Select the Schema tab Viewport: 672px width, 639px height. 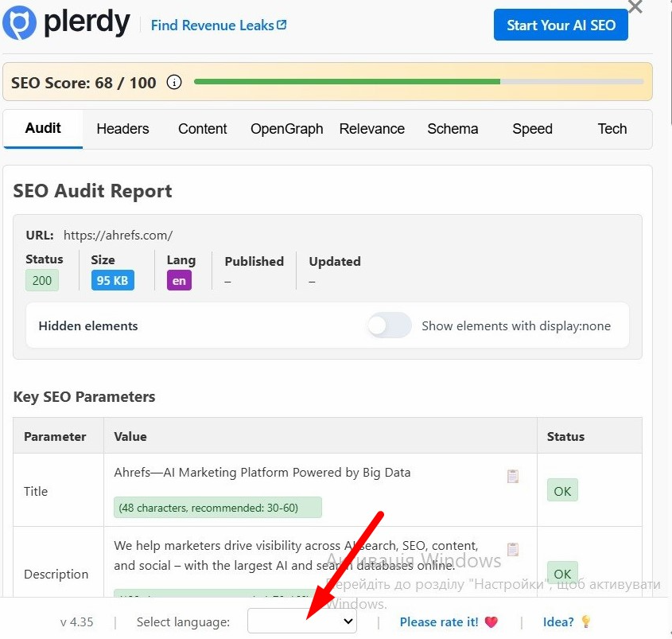point(453,129)
